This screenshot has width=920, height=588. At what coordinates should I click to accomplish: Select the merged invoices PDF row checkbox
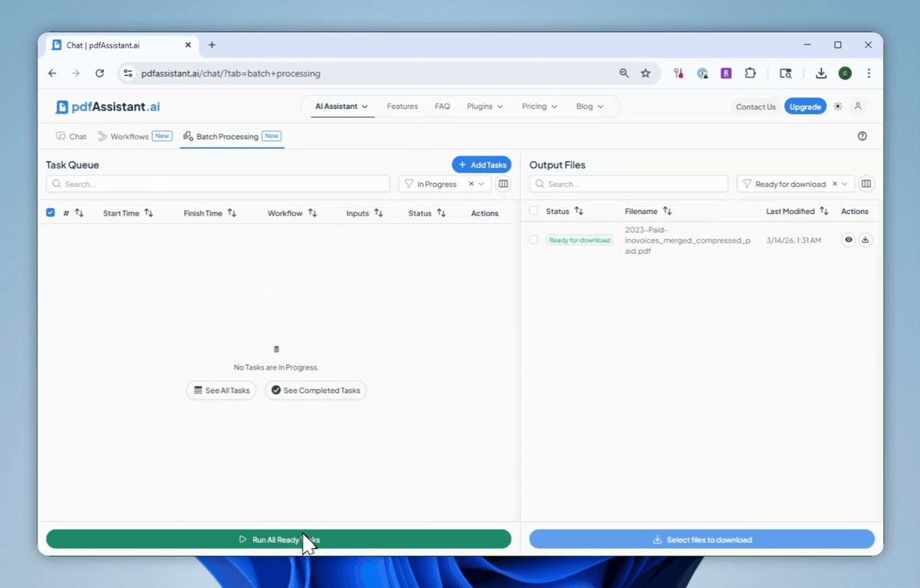534,240
